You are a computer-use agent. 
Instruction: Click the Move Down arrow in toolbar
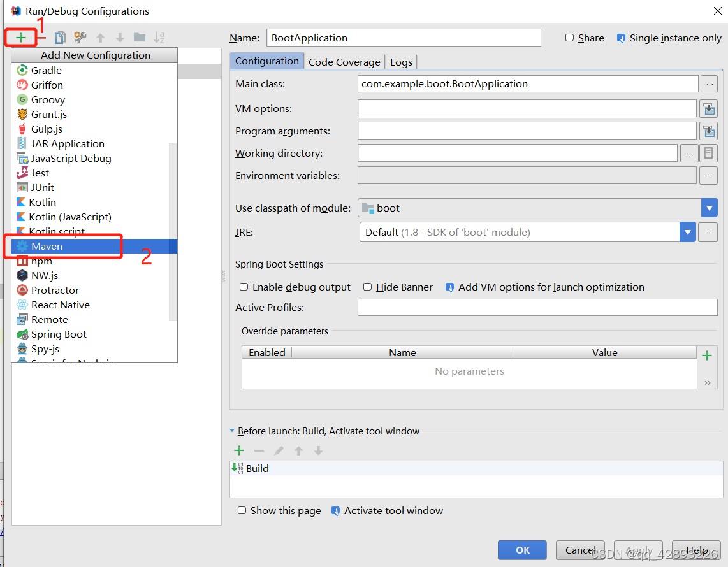pyautogui.click(x=120, y=38)
